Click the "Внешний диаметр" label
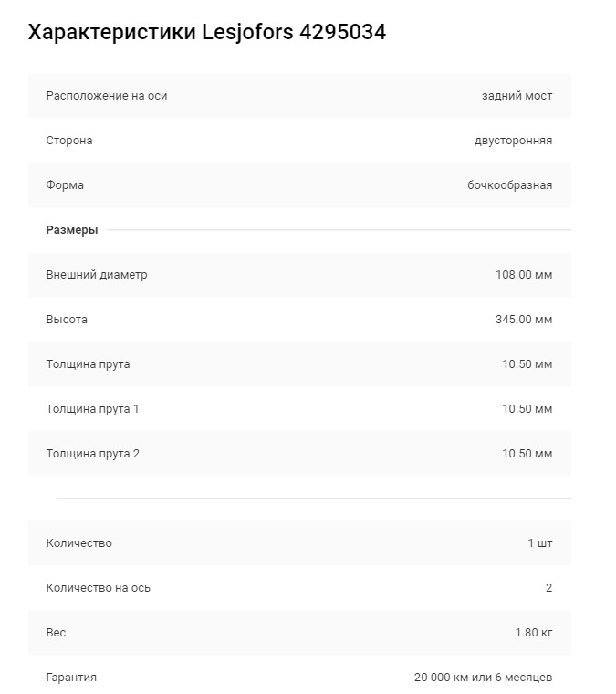Screen dimensions: 616x694 (x=97, y=275)
